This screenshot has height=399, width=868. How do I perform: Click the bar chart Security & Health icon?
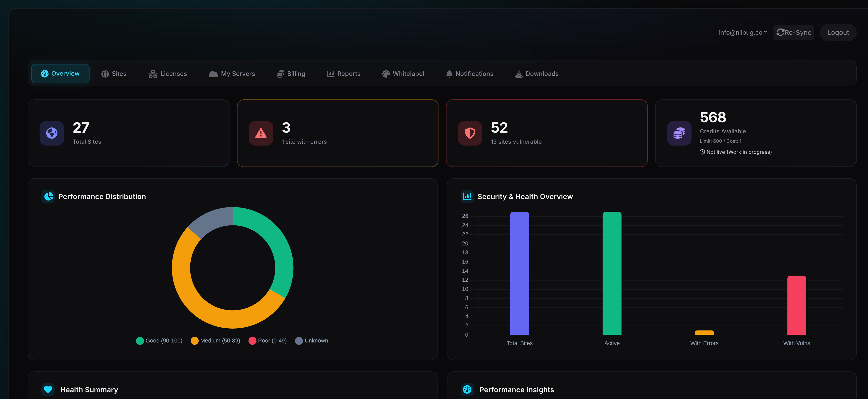[x=467, y=196]
